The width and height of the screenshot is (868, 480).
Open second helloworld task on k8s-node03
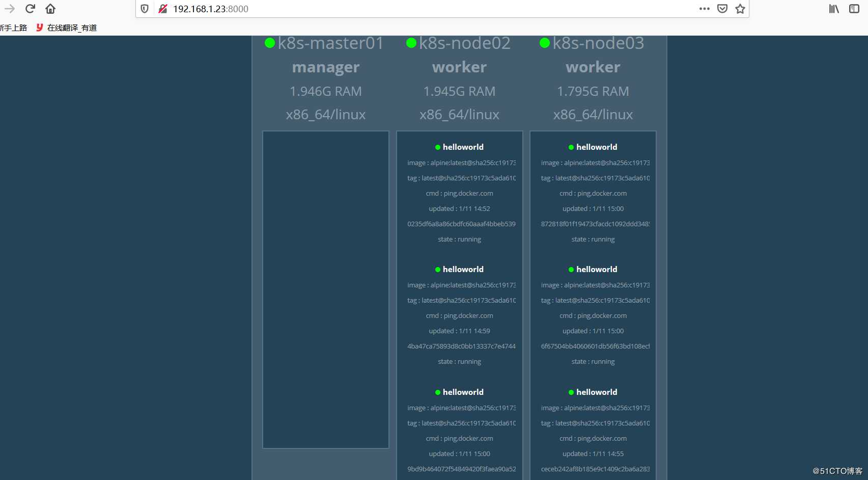[x=597, y=270]
